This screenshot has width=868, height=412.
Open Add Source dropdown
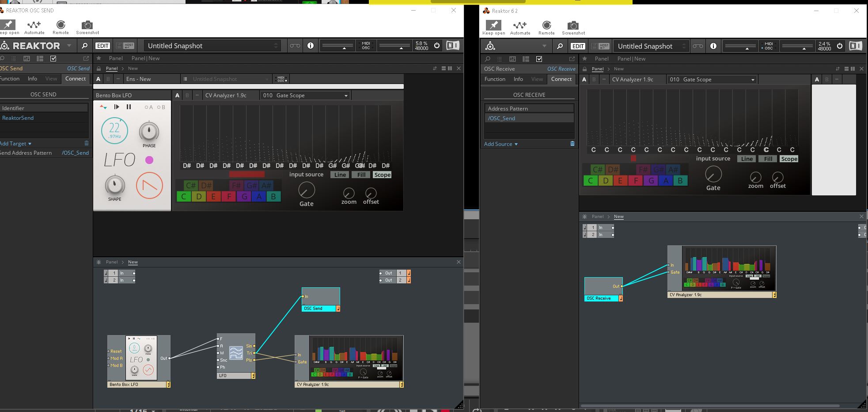(x=501, y=144)
